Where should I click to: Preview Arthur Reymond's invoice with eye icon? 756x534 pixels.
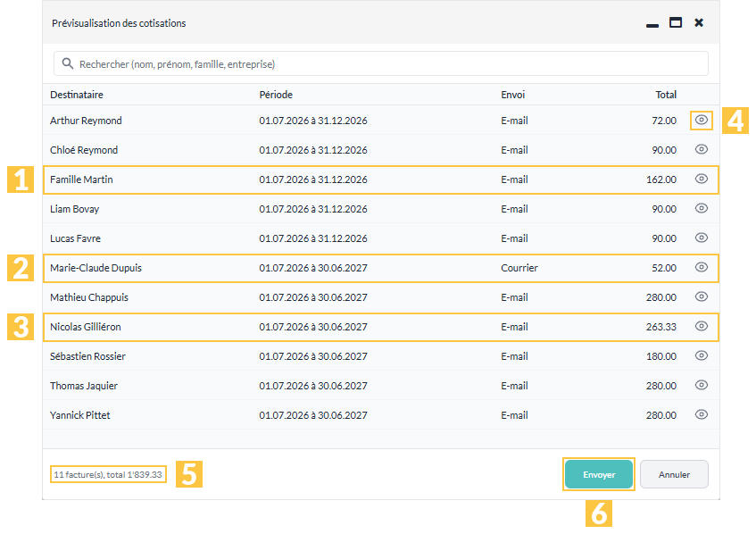click(x=701, y=121)
